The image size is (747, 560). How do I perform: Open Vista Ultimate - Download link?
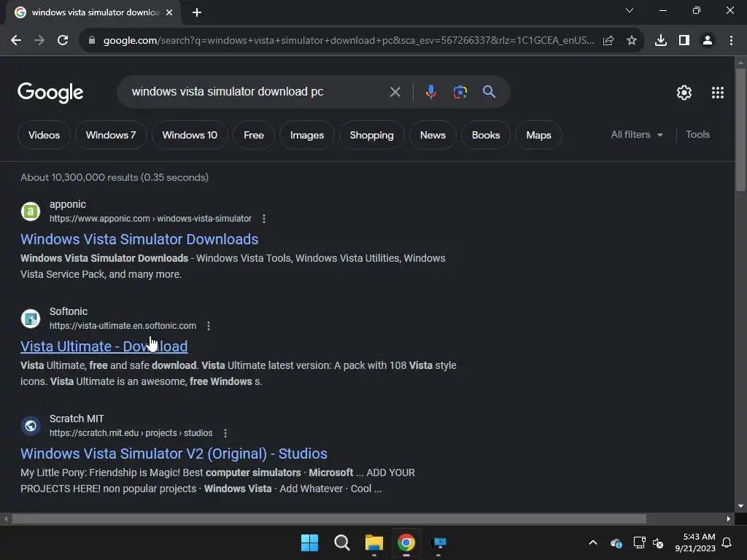click(104, 346)
